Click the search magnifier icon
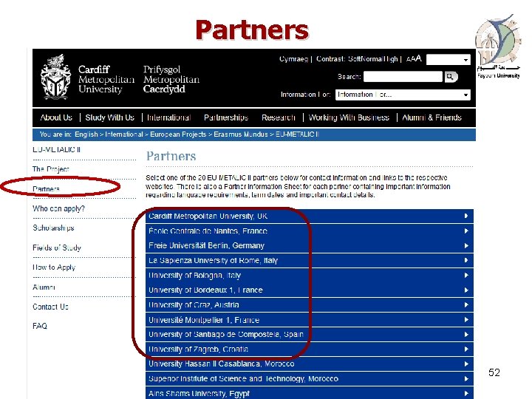532x399 pixels. [451, 77]
